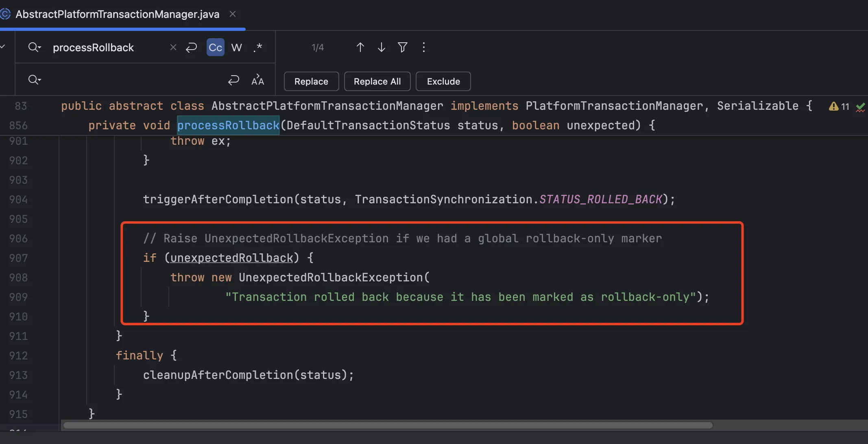Click new line icon in search field
868x444 pixels.
click(x=191, y=48)
